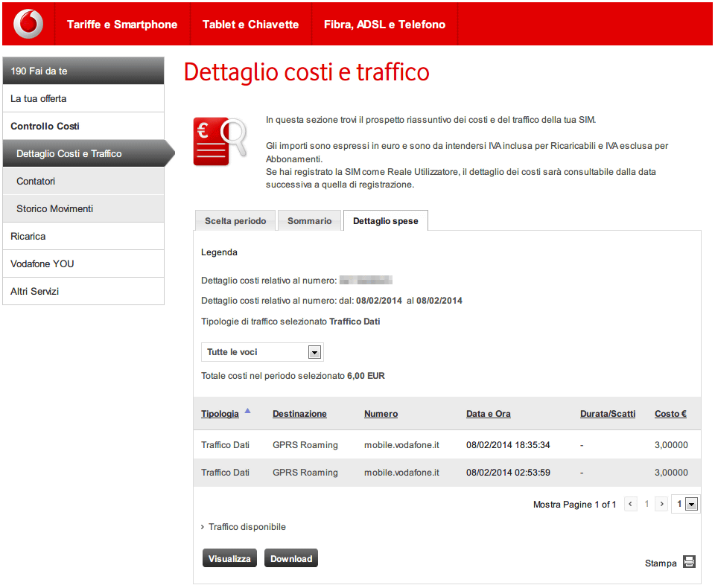
Task: Open La tua offerta in sidebar
Action: (83, 98)
